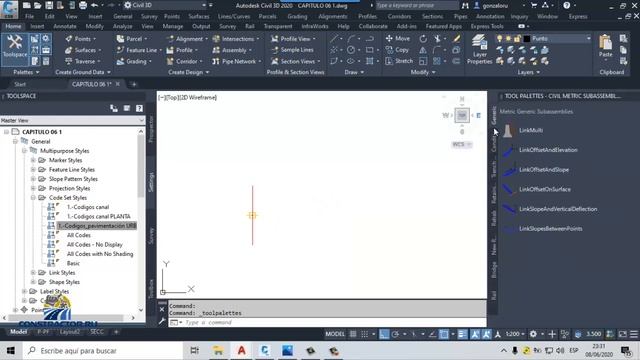
Task: Open Layer Properties manager
Action: point(480,49)
